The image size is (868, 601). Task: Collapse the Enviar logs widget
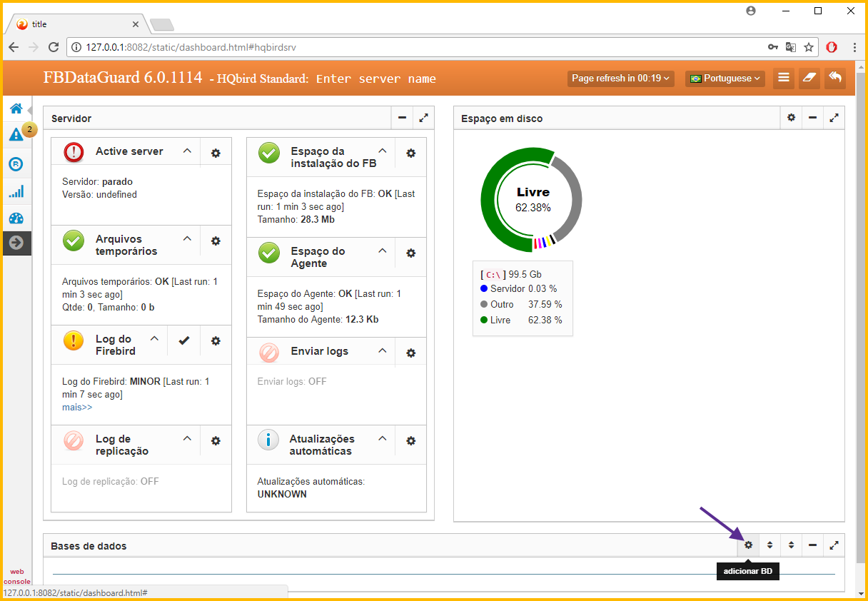coord(382,350)
